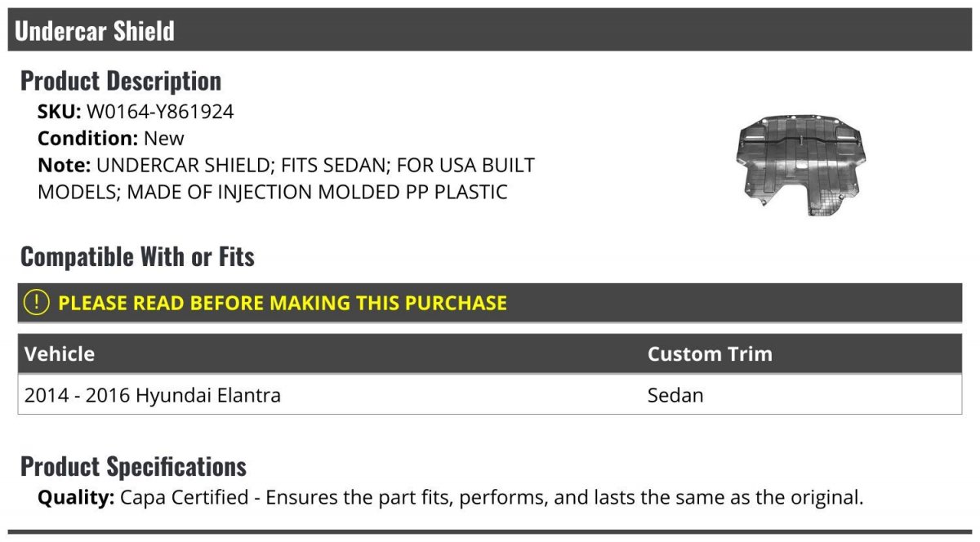Click the Condition: New label

[111, 138]
